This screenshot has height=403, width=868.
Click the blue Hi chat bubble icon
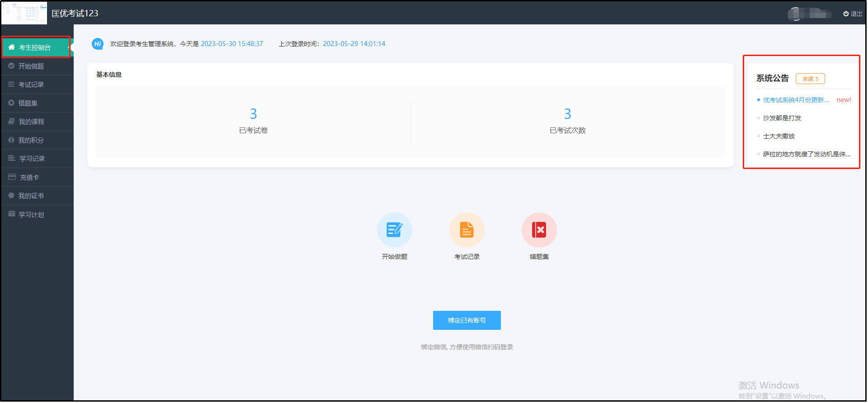pos(98,44)
